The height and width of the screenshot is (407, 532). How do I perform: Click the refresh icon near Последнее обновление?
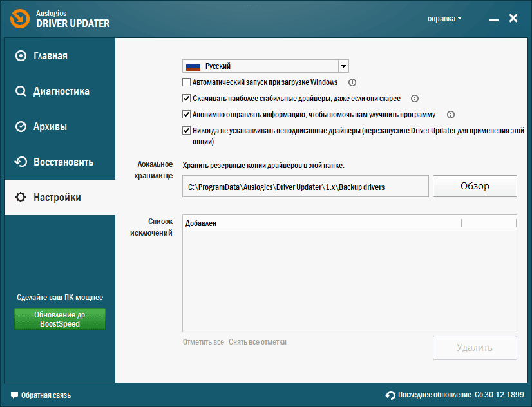(390, 395)
